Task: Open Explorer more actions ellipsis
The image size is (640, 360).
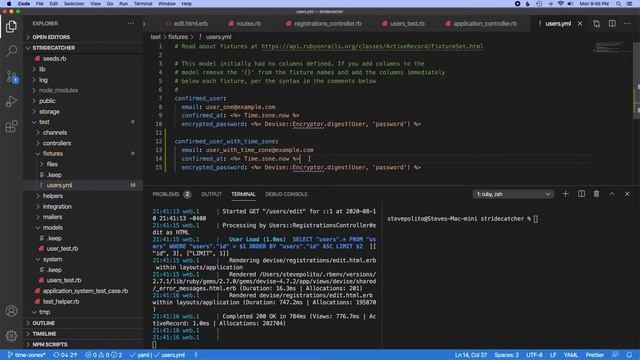Action: [130, 24]
